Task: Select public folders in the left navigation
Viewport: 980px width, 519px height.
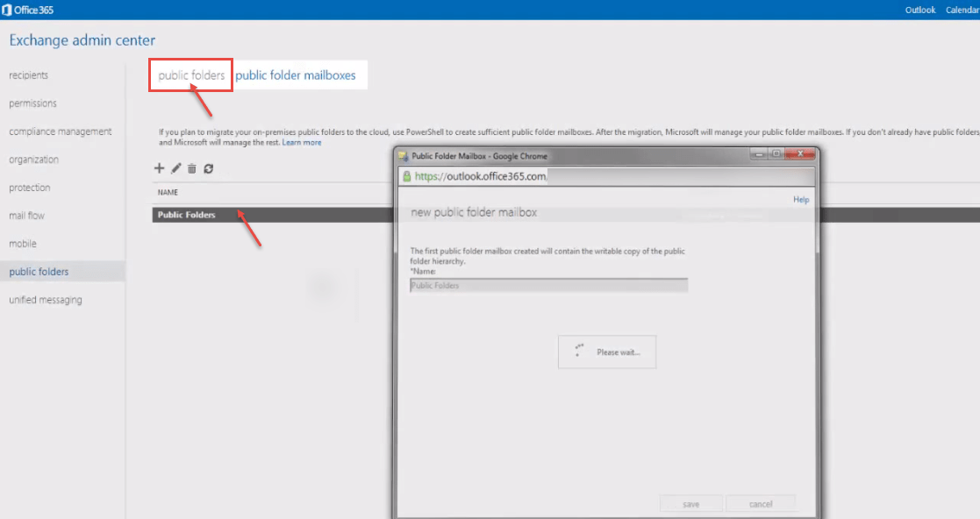Action: (x=39, y=272)
